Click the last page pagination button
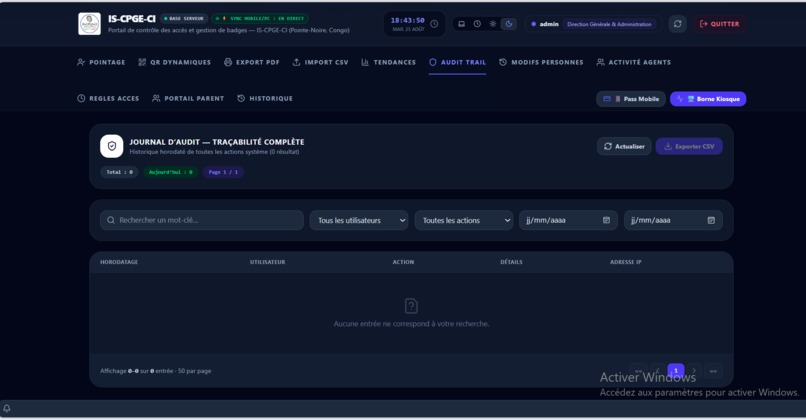Image resolution: width=806 pixels, height=420 pixels. pos(713,371)
